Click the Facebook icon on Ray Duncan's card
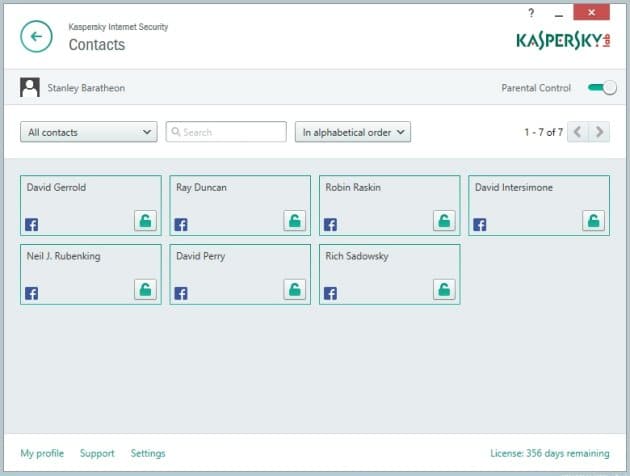 181,224
